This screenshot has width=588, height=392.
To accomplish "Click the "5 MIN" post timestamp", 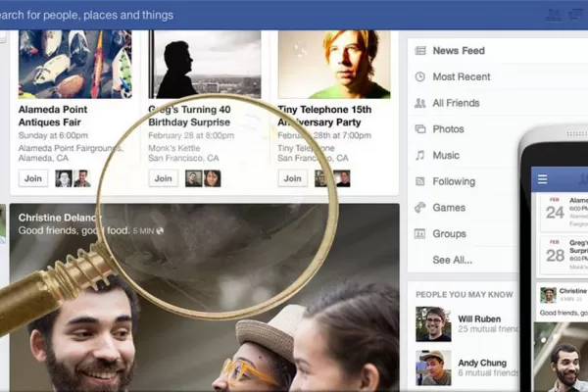I will [143, 231].
